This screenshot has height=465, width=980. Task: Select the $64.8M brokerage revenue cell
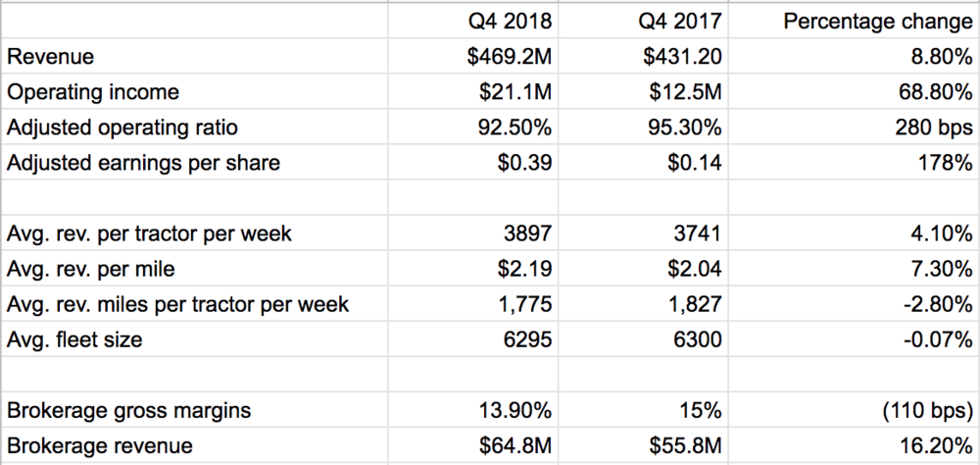[514, 446]
